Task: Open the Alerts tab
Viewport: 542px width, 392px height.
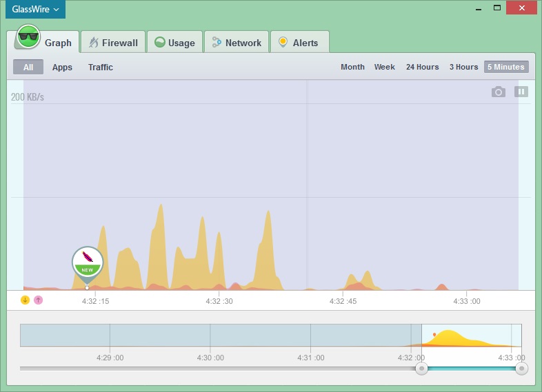Action: tap(299, 43)
